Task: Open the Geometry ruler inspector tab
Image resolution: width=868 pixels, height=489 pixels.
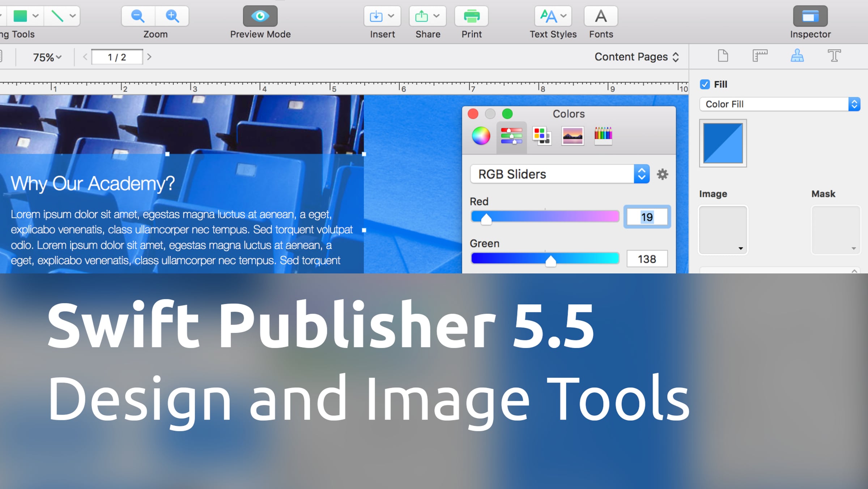Action: [x=760, y=56]
